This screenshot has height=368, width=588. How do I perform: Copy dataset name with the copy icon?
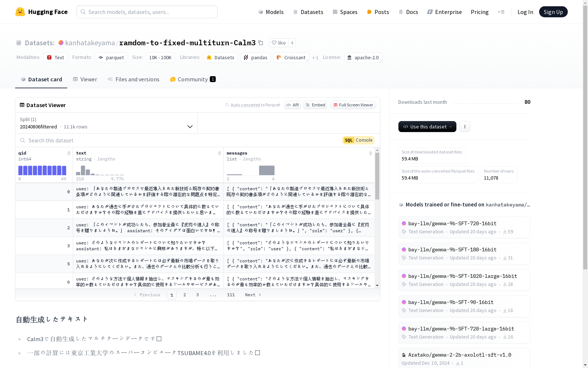pos(261,43)
